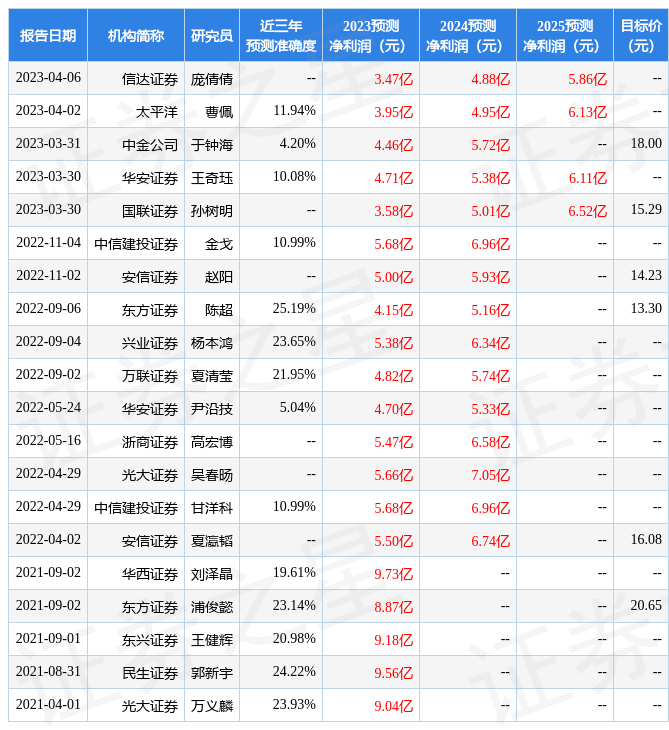Click the 目标价 column header
Image resolution: width=669 pixels, height=730 pixels.
[641, 35]
